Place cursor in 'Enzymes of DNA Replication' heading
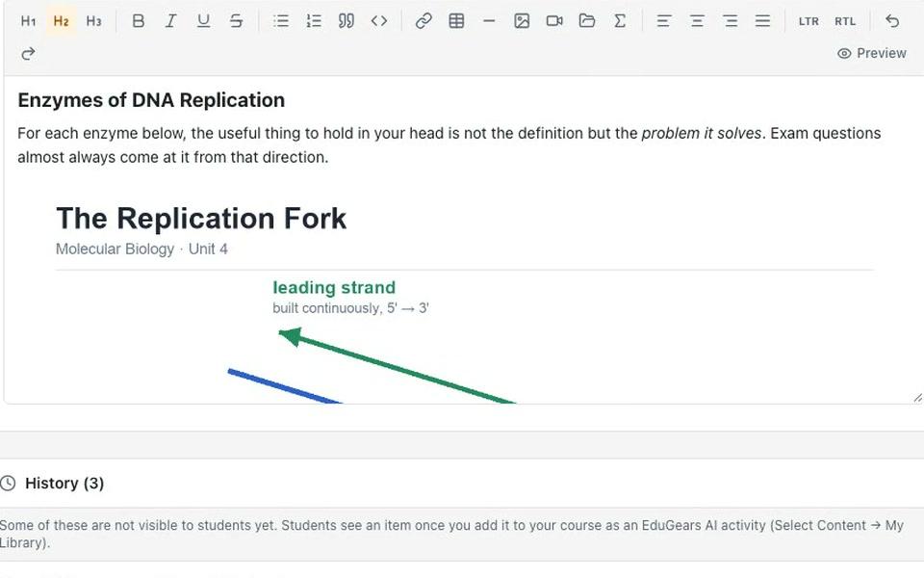 tap(151, 100)
